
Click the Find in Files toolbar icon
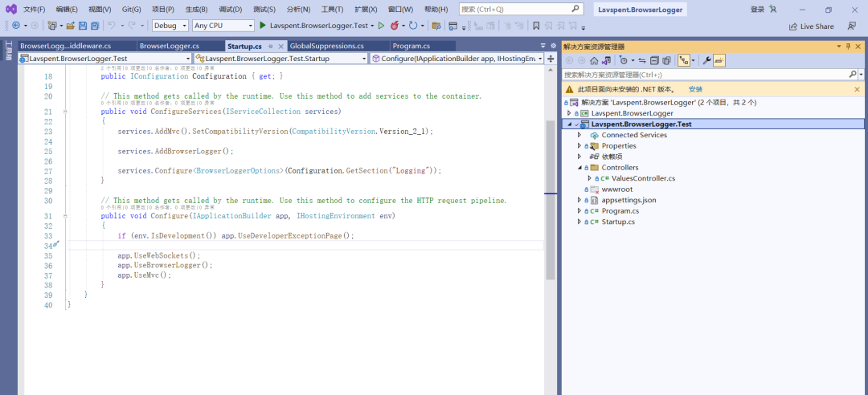(x=436, y=26)
